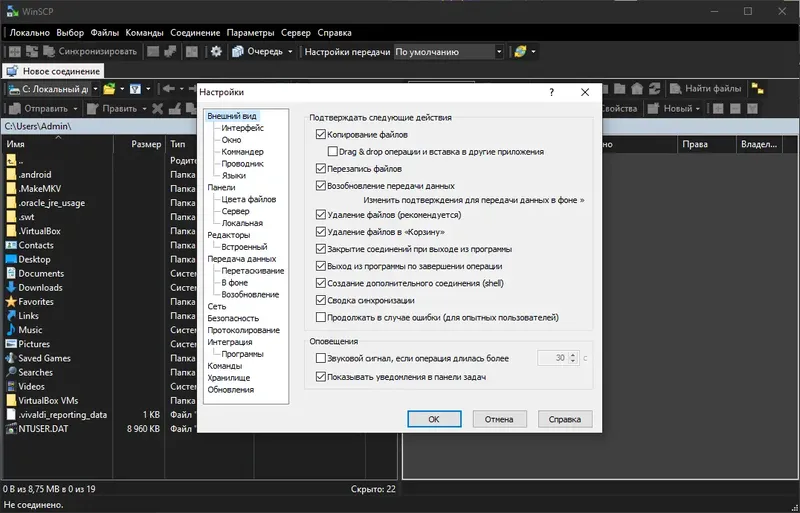The height and width of the screenshot is (513, 800).
Task: Uncheck Перезапись файлов checkbox
Action: 320,168
